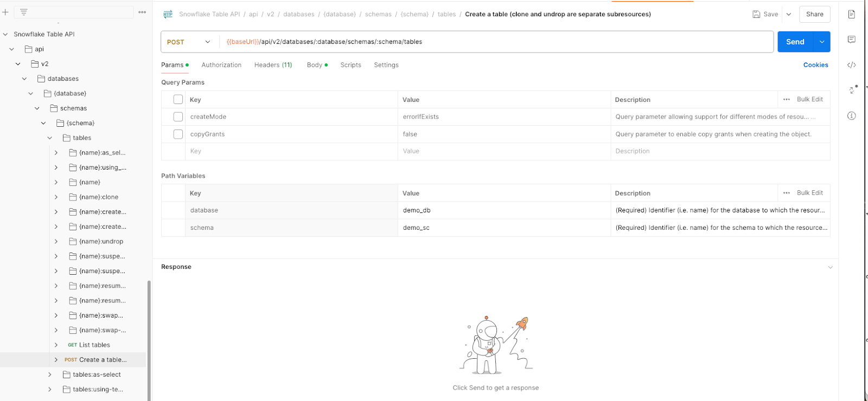Open the Send button dropdown arrow
The image size is (868, 401).
[x=822, y=42]
